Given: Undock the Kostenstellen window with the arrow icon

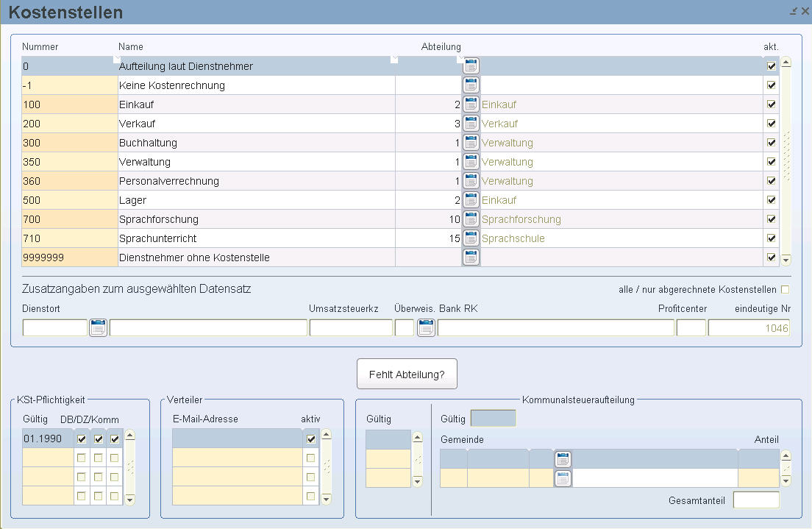Looking at the screenshot, I should (794, 11).
